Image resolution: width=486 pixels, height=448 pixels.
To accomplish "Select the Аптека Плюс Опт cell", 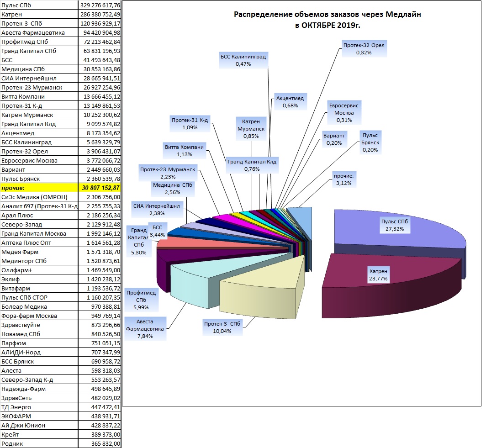I will 39,243.
